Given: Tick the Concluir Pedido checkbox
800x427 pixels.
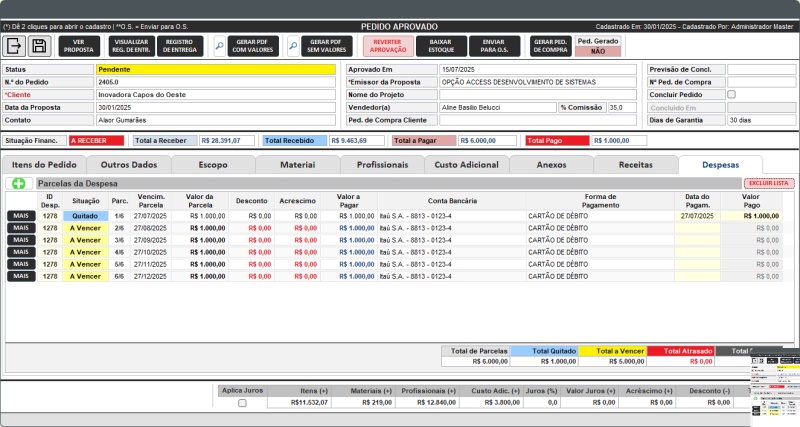Looking at the screenshot, I should [x=731, y=95].
